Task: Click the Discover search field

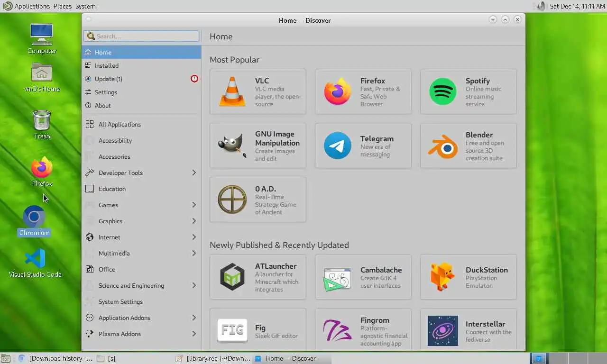Action: click(141, 36)
